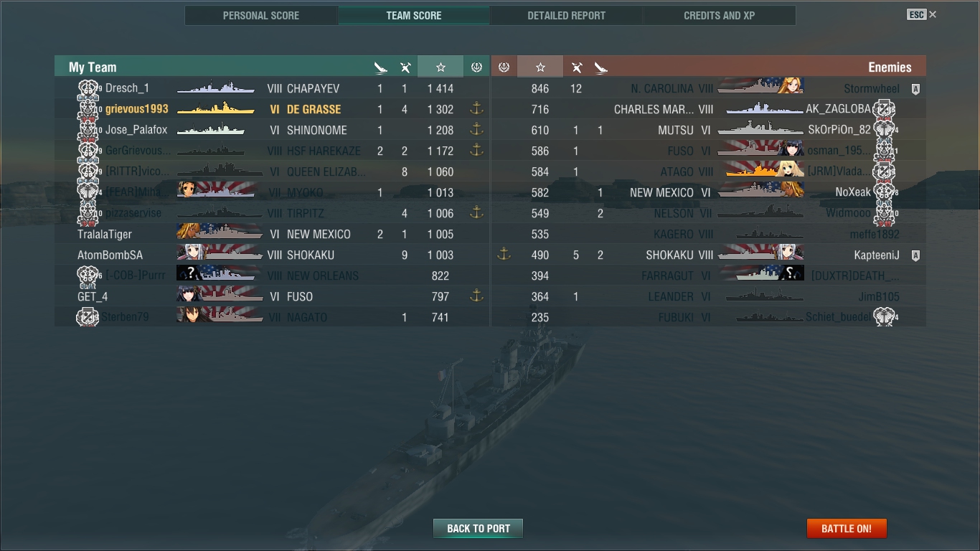The width and height of the screenshot is (980, 551).
Task: Click the Battle On! button
Action: (x=847, y=528)
